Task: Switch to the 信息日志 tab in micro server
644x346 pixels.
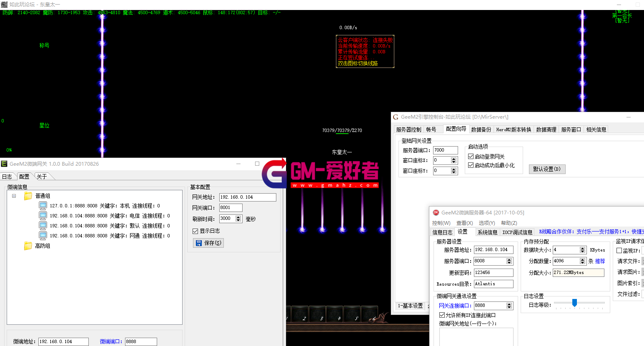Action: (x=442, y=232)
